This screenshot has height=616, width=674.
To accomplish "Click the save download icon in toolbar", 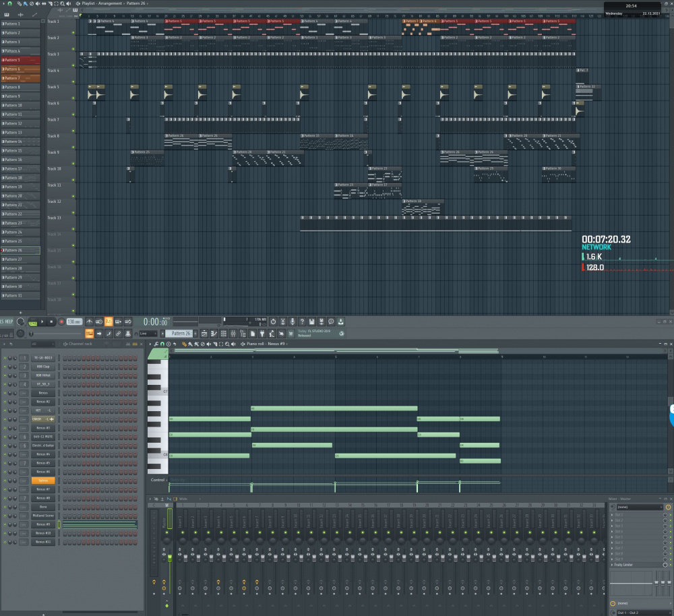I will coord(340,321).
